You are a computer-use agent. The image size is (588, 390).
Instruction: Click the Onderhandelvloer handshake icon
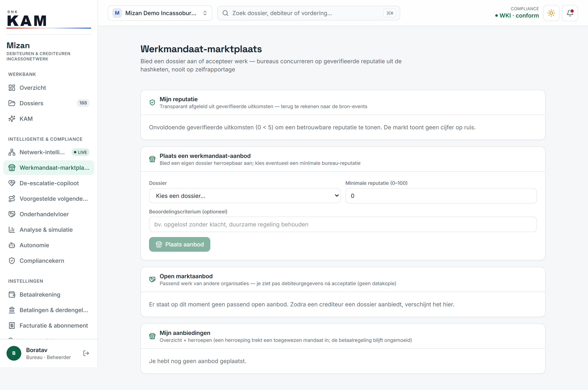point(12,214)
